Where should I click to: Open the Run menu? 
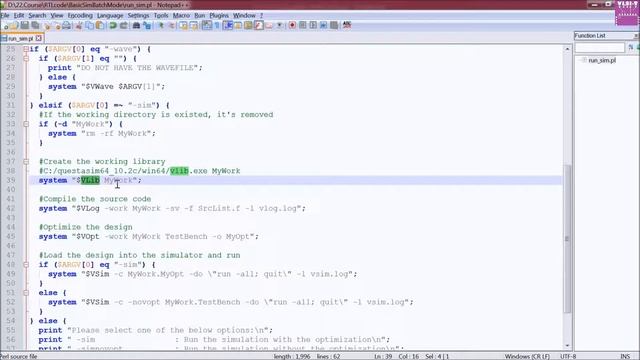(x=200, y=16)
